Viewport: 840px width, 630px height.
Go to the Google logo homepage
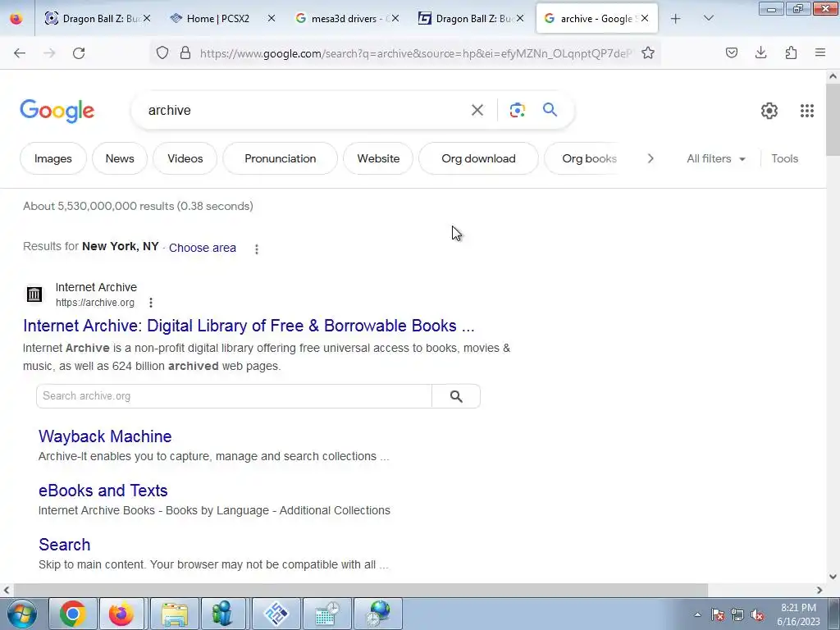57,112
